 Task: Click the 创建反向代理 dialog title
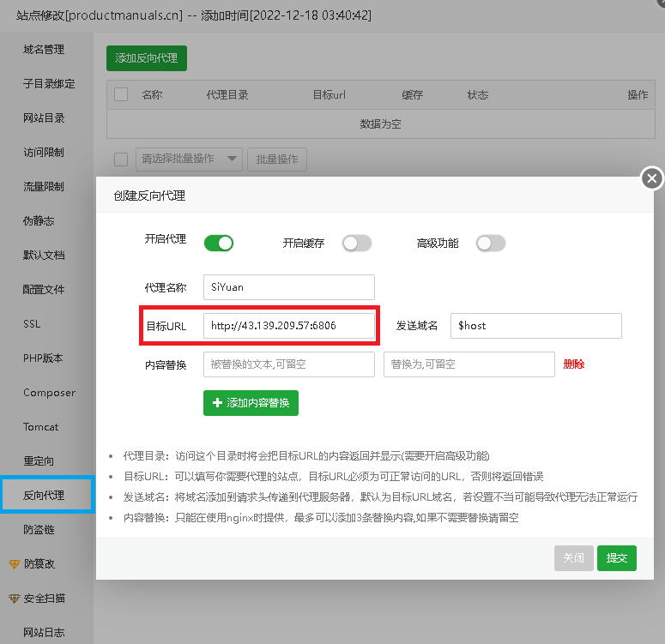pyautogui.click(x=149, y=196)
